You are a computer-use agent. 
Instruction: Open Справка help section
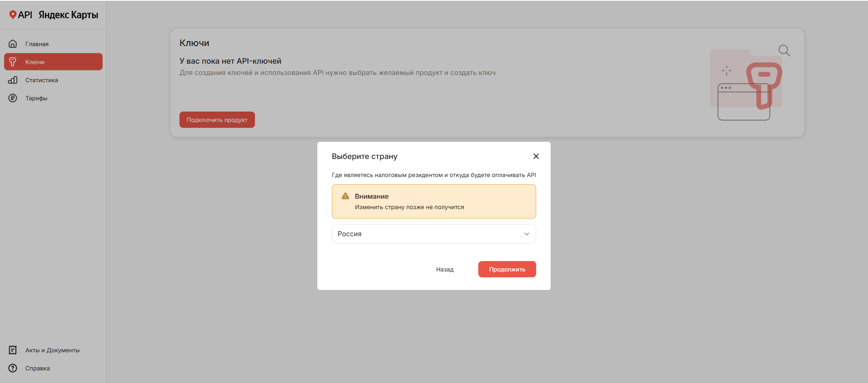[x=53, y=368]
